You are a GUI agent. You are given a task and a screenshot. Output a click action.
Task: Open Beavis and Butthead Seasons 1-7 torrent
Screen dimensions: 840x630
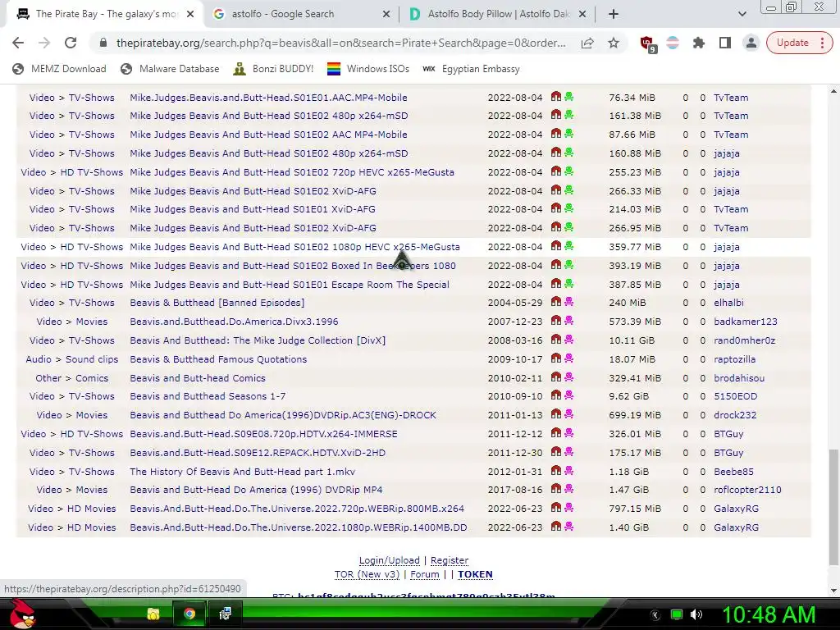pyautogui.click(x=208, y=396)
